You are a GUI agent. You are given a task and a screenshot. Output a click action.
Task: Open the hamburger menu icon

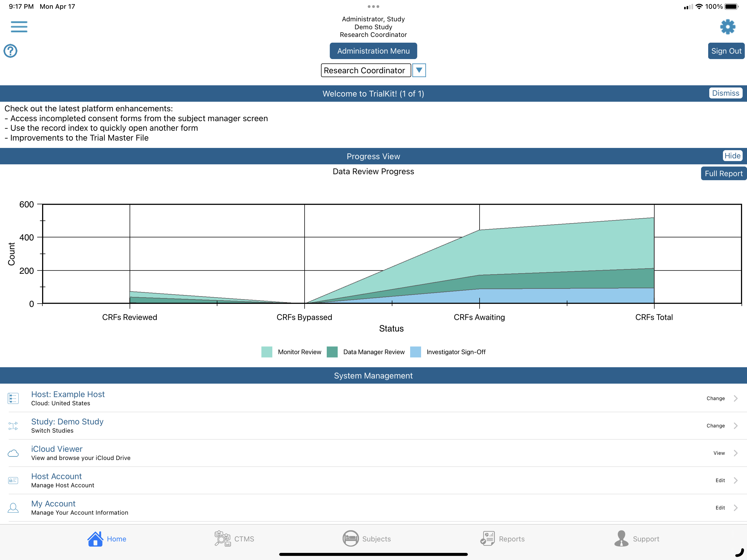tap(19, 27)
